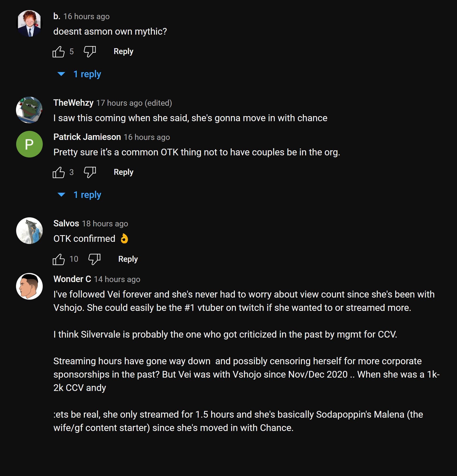This screenshot has height=476, width=457.
Task: Open Salvos's wolf avatar
Action: (29, 231)
